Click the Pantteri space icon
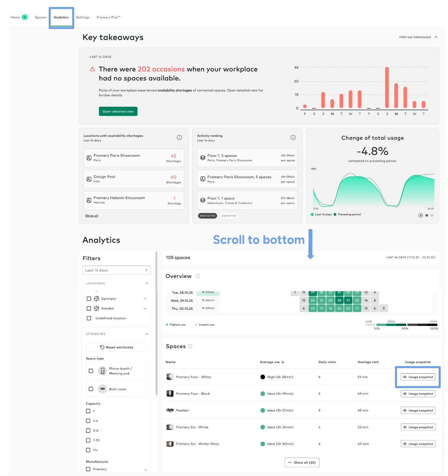Viewport: 448px width, 476px height. point(170,410)
